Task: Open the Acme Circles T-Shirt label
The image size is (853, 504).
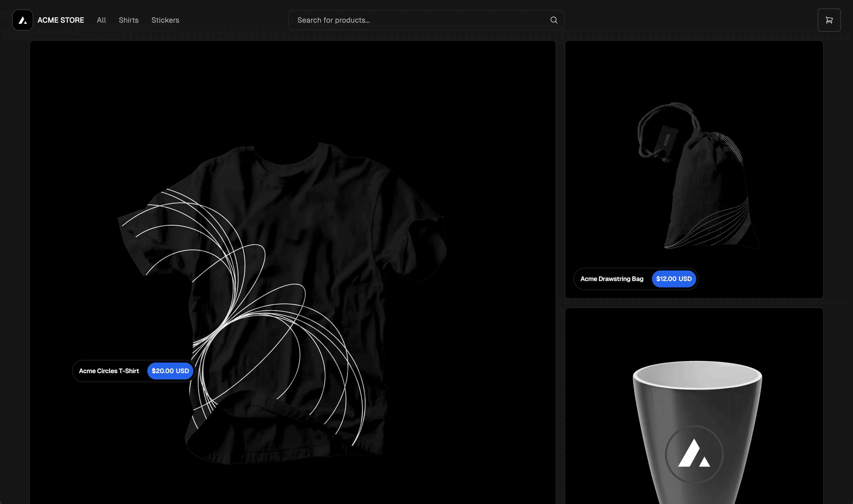Action: pos(109,371)
